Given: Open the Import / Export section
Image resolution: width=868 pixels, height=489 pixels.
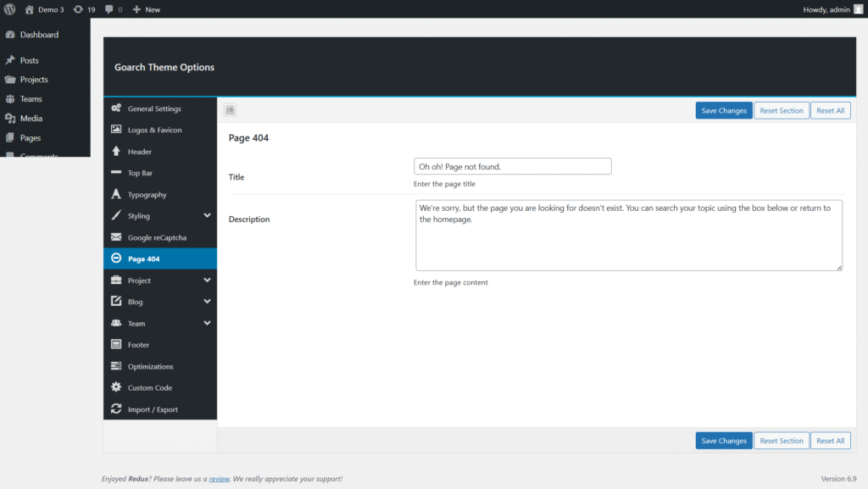Looking at the screenshot, I should point(160,409).
